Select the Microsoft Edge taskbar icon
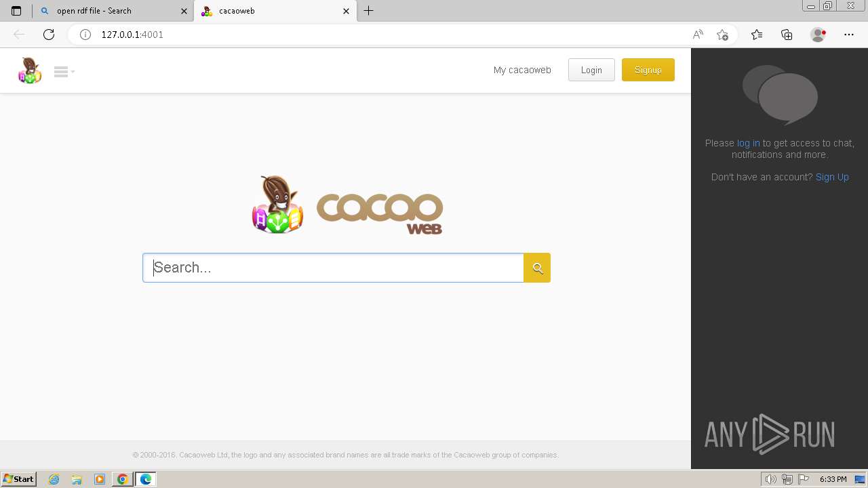 [146, 479]
